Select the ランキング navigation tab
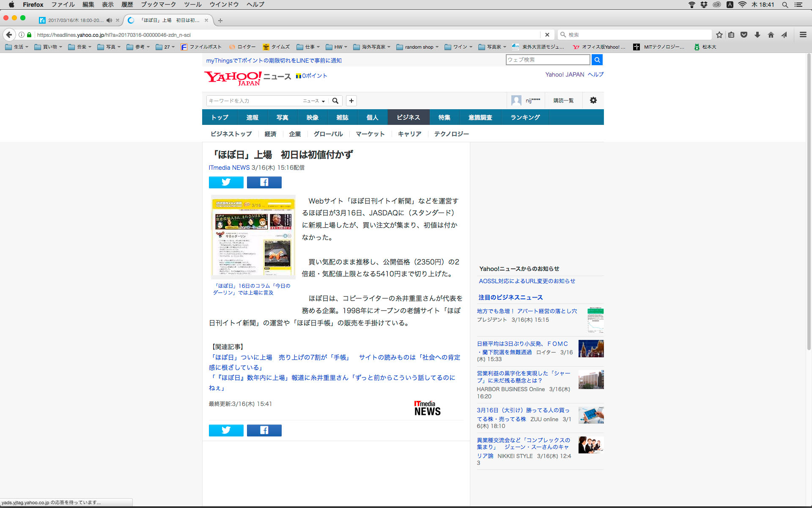Screen dimensions: 812x508 coord(525,117)
